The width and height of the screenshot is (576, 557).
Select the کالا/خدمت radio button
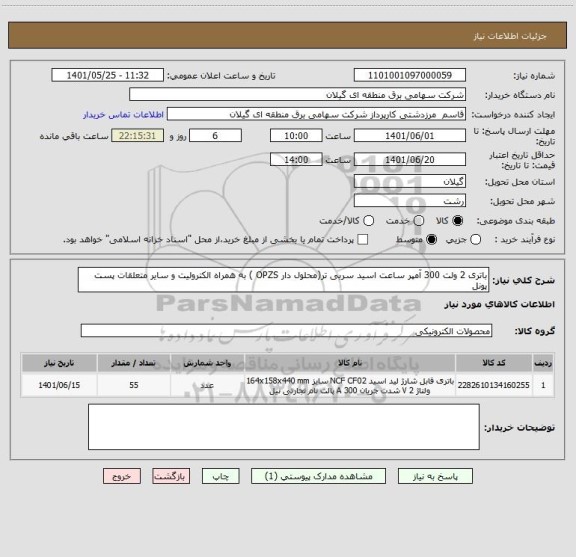click(x=368, y=220)
